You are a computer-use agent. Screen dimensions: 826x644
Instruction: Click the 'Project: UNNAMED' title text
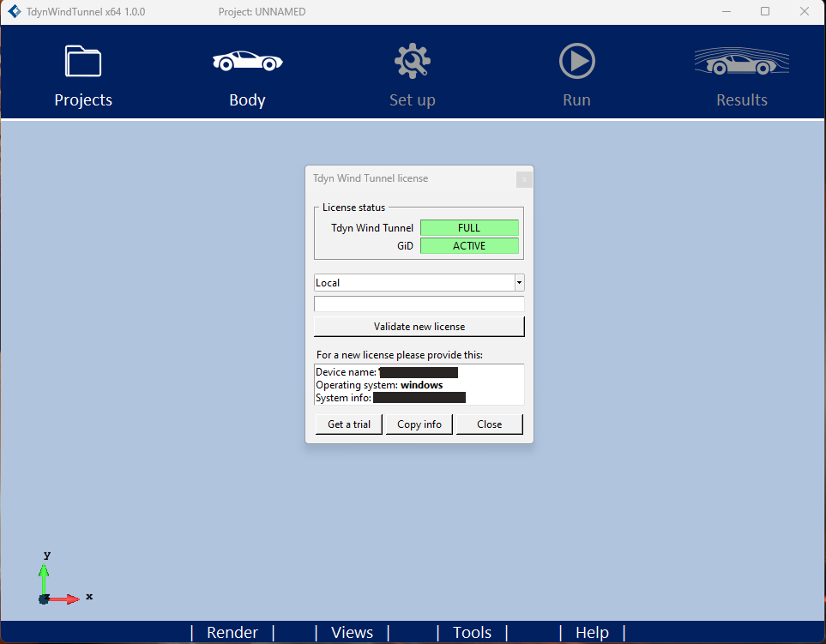(262, 12)
